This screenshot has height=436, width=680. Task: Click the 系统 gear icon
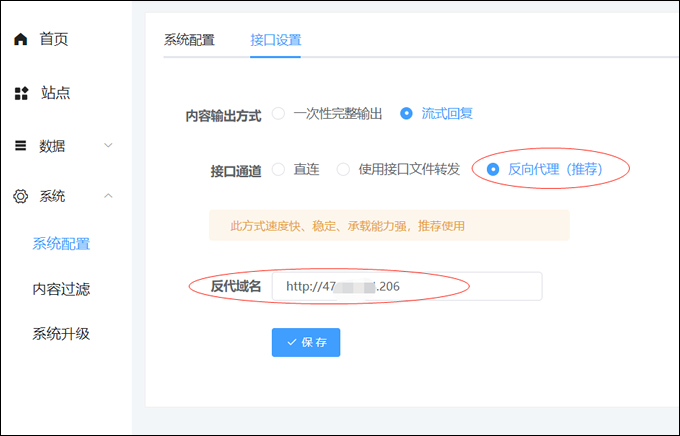pos(20,196)
